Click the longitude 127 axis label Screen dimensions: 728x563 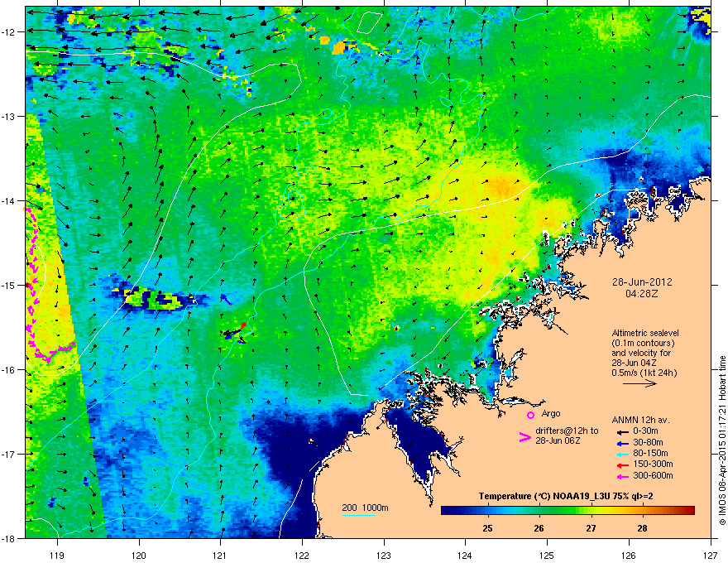coord(711,555)
